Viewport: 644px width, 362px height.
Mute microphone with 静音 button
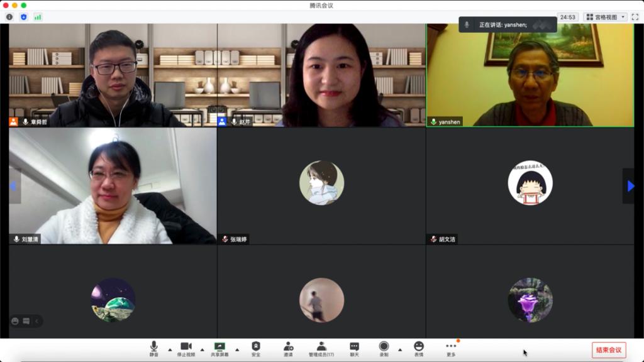point(153,349)
